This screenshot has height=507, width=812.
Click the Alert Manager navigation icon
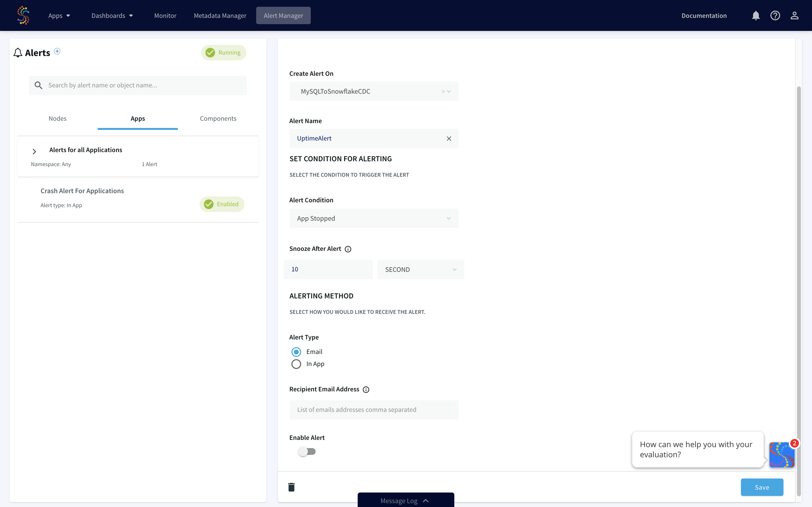tap(283, 16)
